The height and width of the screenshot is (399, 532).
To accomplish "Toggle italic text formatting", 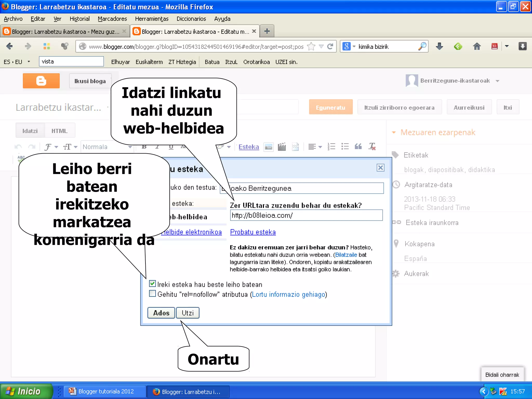I will [x=157, y=147].
